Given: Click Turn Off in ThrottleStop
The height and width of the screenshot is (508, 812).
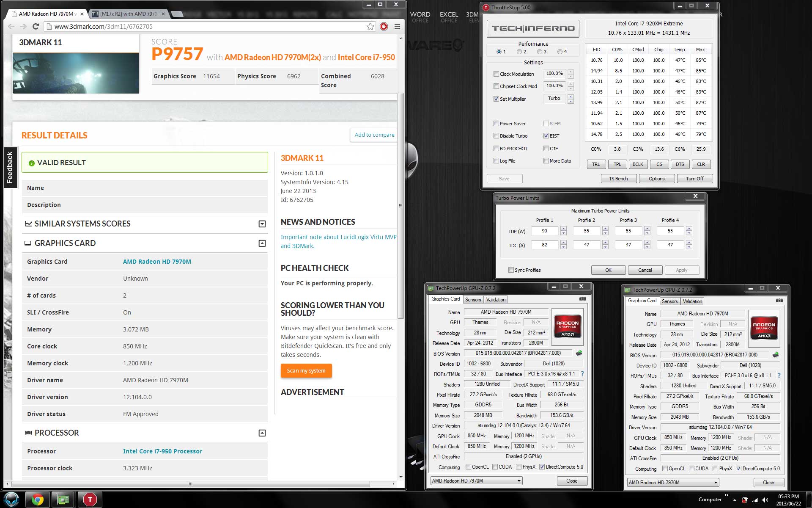Looking at the screenshot, I should [x=694, y=179].
